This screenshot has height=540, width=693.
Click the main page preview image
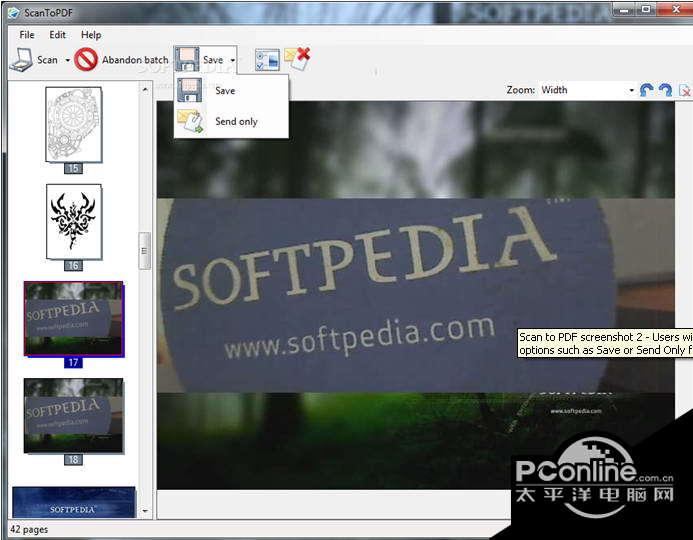(x=415, y=295)
